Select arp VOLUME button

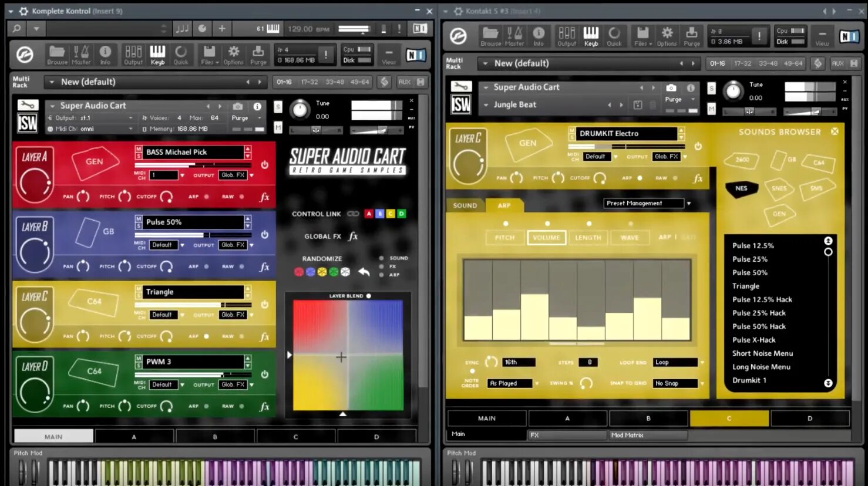coord(546,238)
